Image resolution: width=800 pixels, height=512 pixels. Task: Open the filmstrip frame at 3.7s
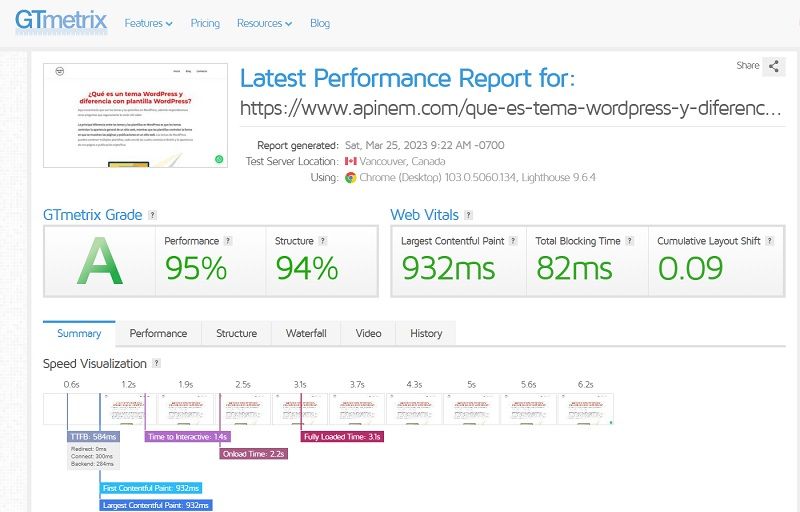tap(357, 409)
